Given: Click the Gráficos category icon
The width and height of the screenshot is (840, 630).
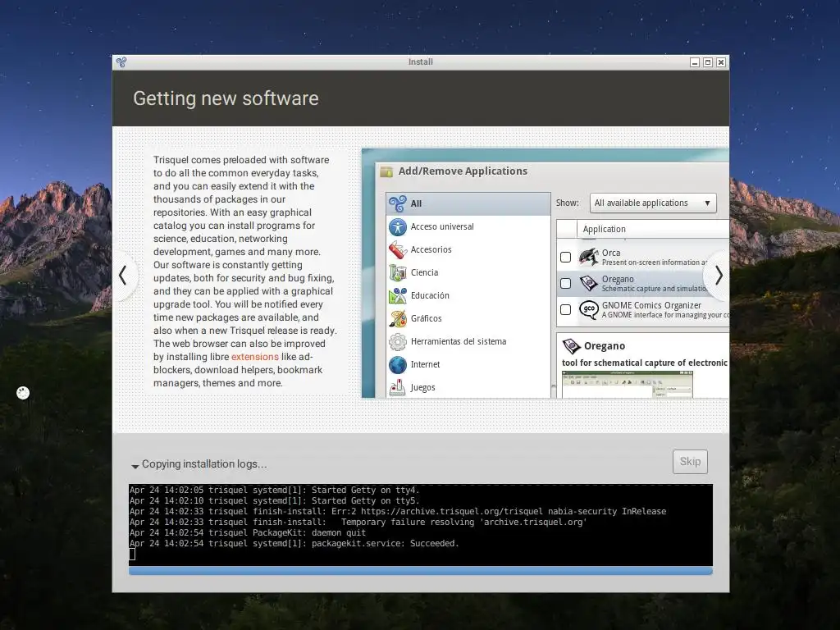Looking at the screenshot, I should click(x=398, y=319).
